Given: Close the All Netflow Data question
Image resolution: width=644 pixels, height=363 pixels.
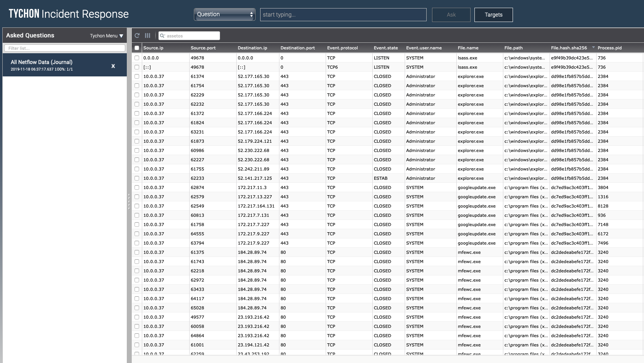Looking at the screenshot, I should pos(113,66).
